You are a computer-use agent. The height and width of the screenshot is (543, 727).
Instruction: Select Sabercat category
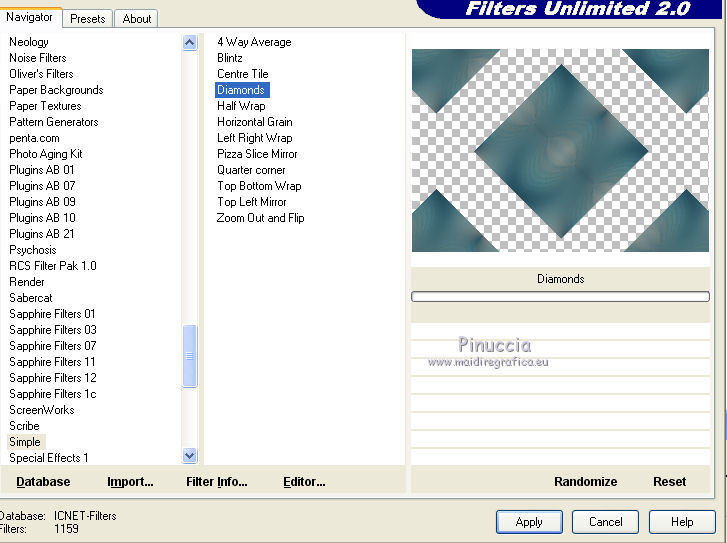coord(31,298)
